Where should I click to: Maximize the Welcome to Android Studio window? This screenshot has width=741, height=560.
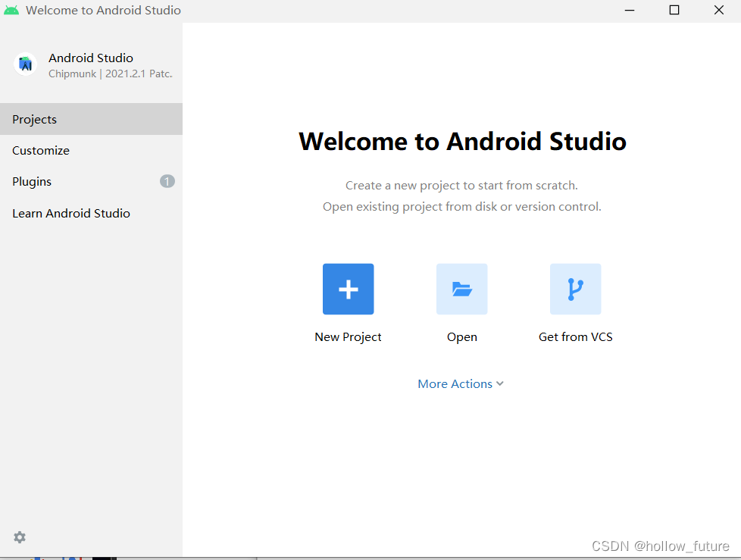[674, 11]
